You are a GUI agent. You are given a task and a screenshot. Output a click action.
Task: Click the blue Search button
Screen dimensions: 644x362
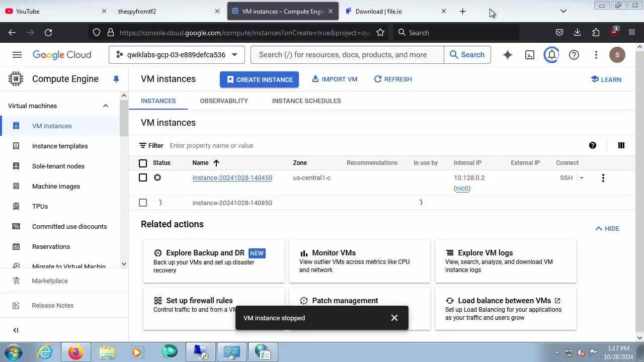click(467, 55)
